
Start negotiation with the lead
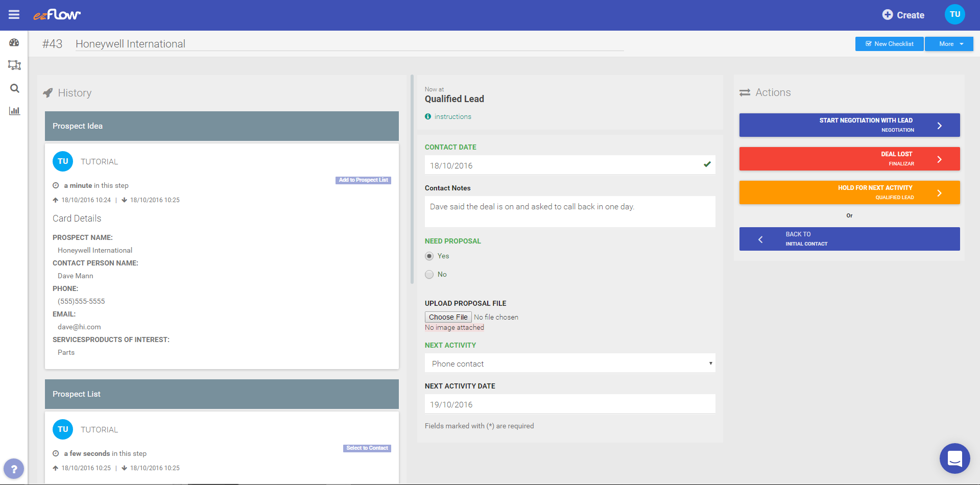pyautogui.click(x=849, y=125)
